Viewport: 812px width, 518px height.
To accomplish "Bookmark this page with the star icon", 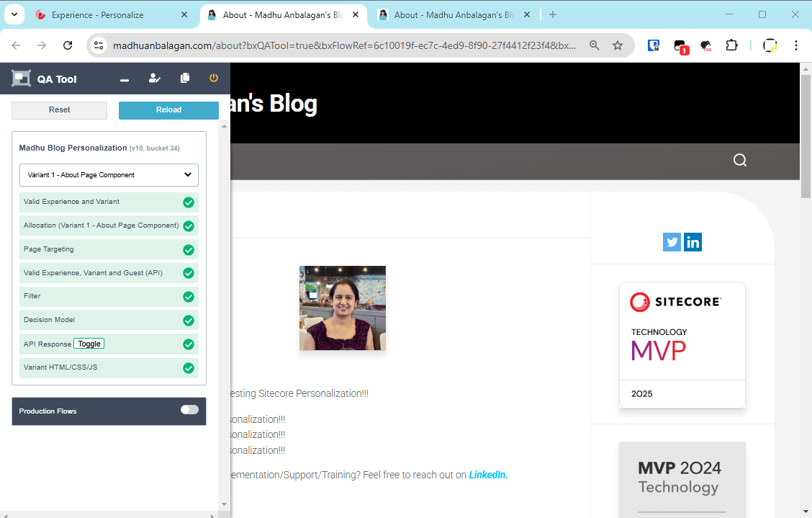I will pyautogui.click(x=618, y=45).
